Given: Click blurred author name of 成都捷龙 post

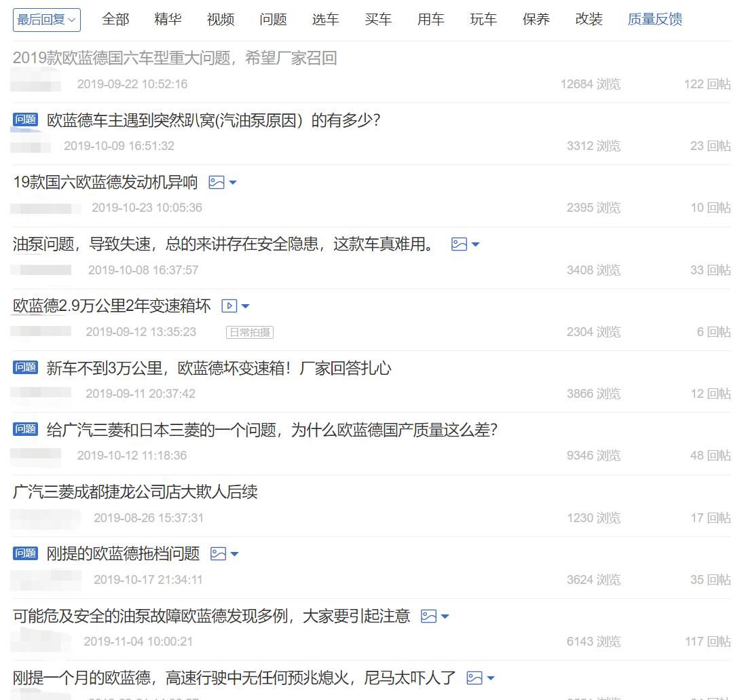Looking at the screenshot, I should 46,518.
